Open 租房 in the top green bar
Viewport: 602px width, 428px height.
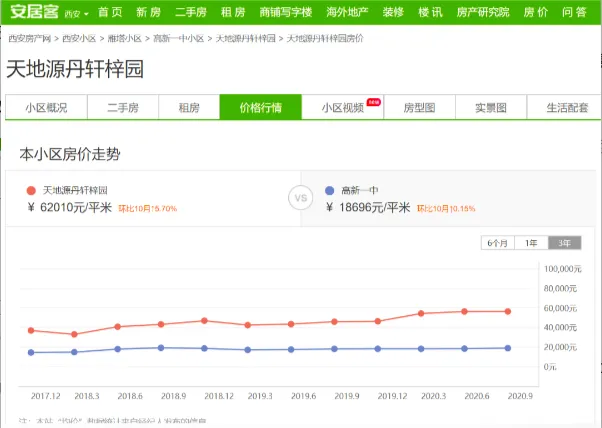coord(233,12)
